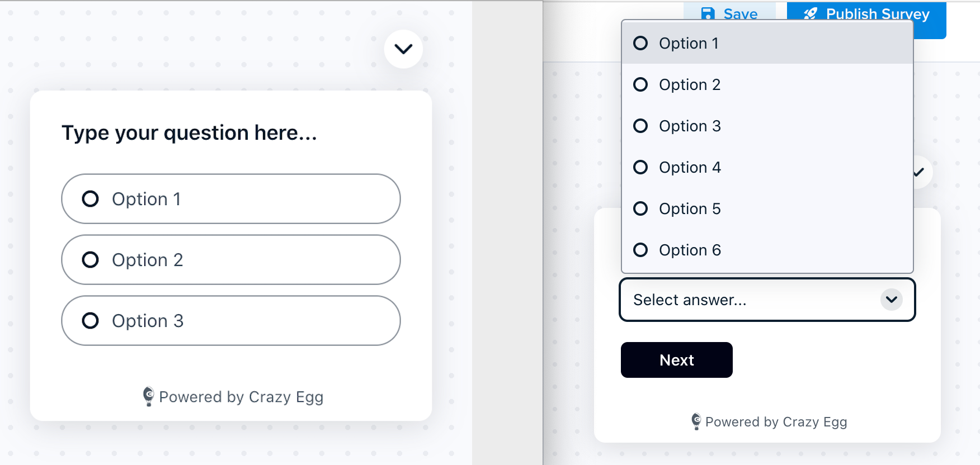Collapse survey using round chevron above question card
The width and height of the screenshot is (980, 465).
point(403,49)
